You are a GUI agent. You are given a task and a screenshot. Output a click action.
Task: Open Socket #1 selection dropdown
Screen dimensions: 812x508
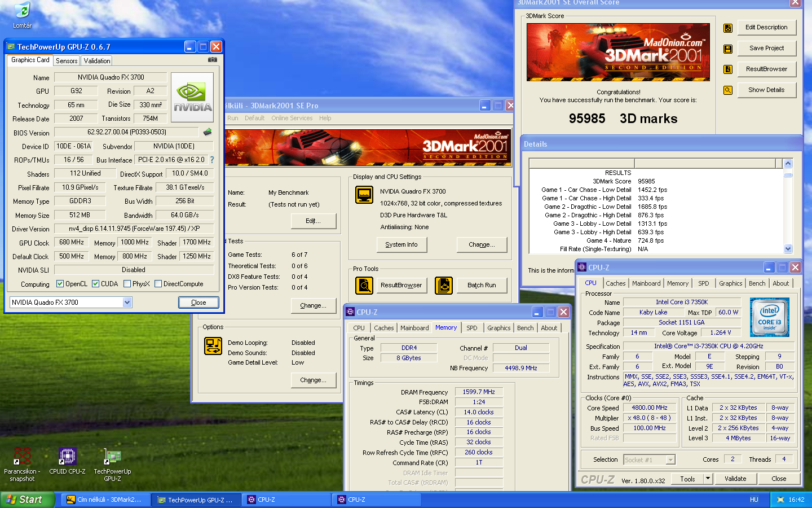[670, 460]
